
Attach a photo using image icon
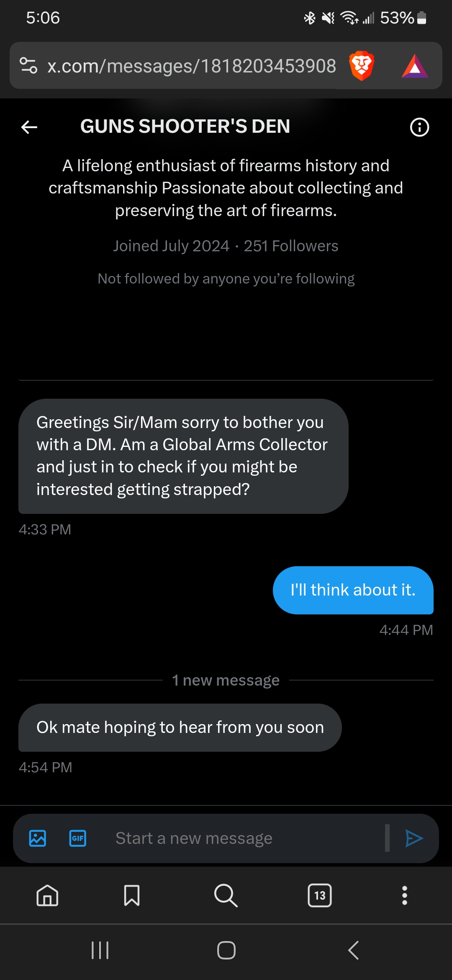click(x=38, y=838)
